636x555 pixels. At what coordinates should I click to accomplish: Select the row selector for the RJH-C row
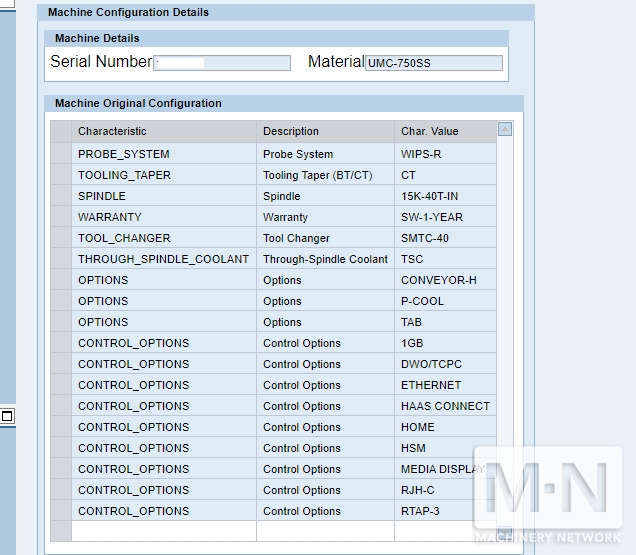61,490
